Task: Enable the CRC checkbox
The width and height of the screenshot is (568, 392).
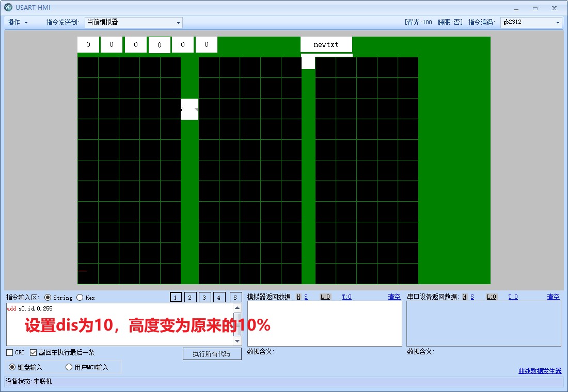Action: [x=9, y=352]
